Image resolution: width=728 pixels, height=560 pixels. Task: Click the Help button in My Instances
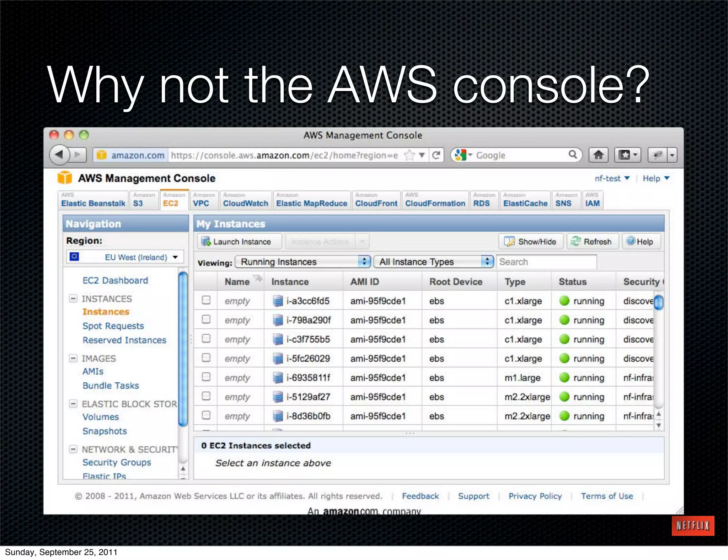[641, 242]
